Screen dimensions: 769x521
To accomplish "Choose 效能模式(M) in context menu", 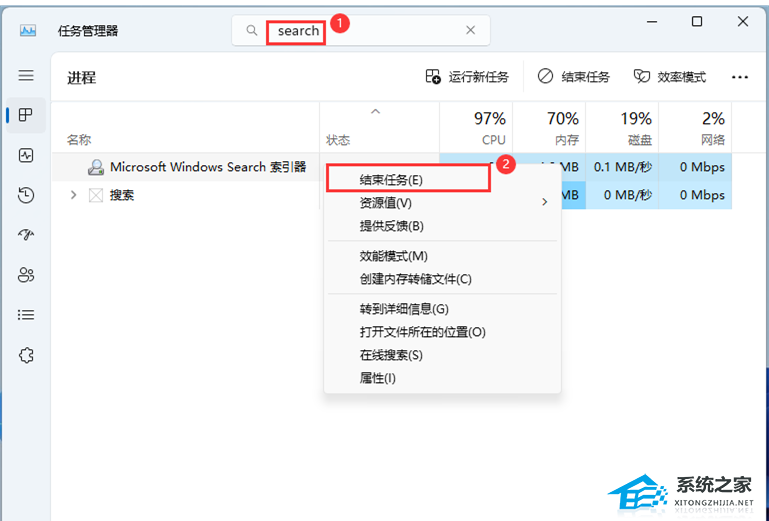I will pos(442,256).
